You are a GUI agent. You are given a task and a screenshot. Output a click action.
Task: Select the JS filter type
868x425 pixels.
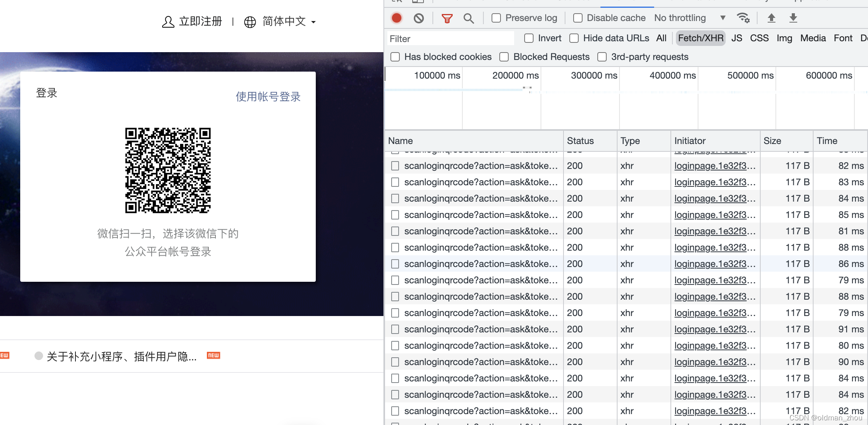[x=737, y=38]
